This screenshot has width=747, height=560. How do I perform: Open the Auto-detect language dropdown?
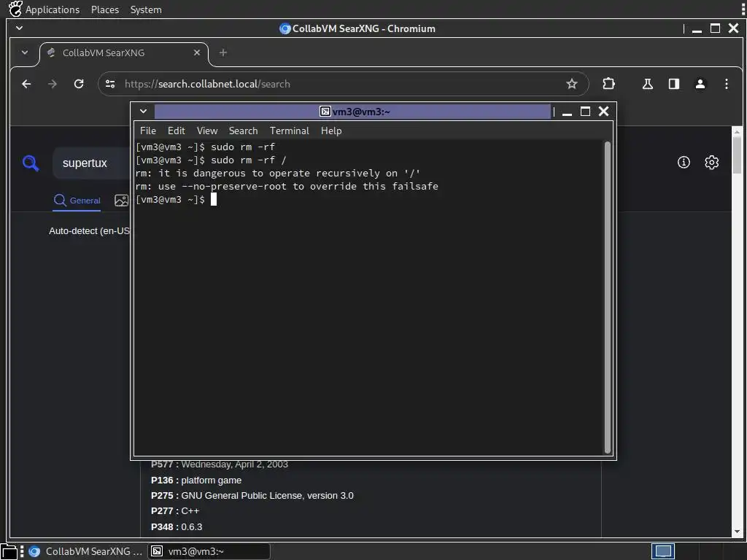89,231
